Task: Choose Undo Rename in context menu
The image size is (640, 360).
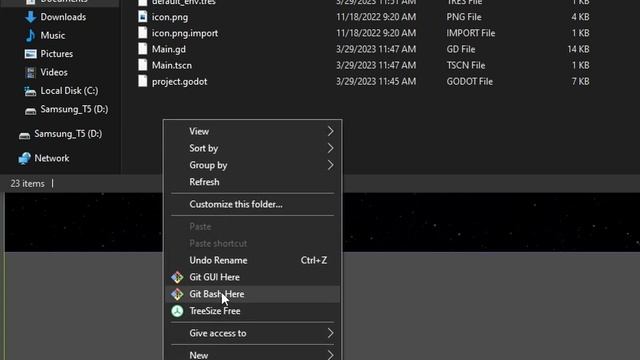Action: tap(253, 260)
